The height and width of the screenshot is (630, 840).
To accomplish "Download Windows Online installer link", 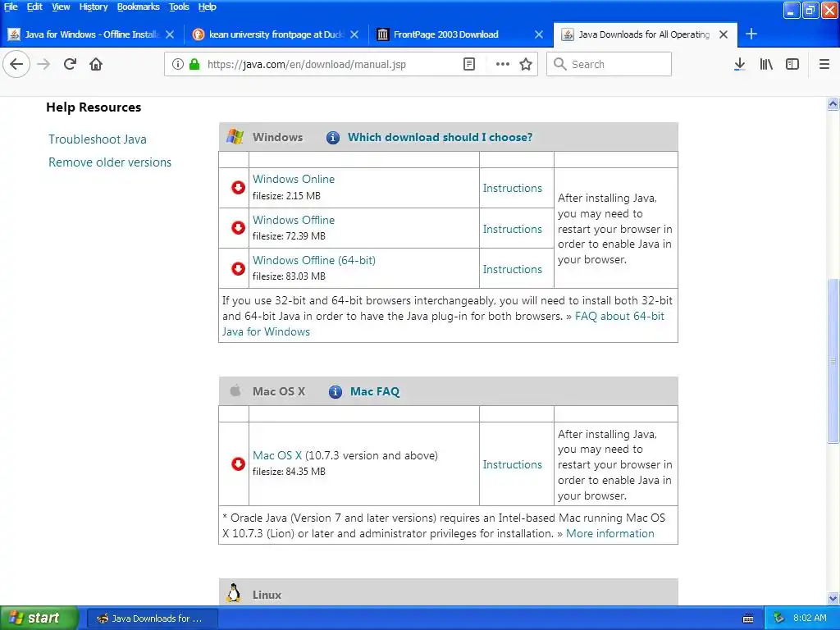I will point(294,179).
